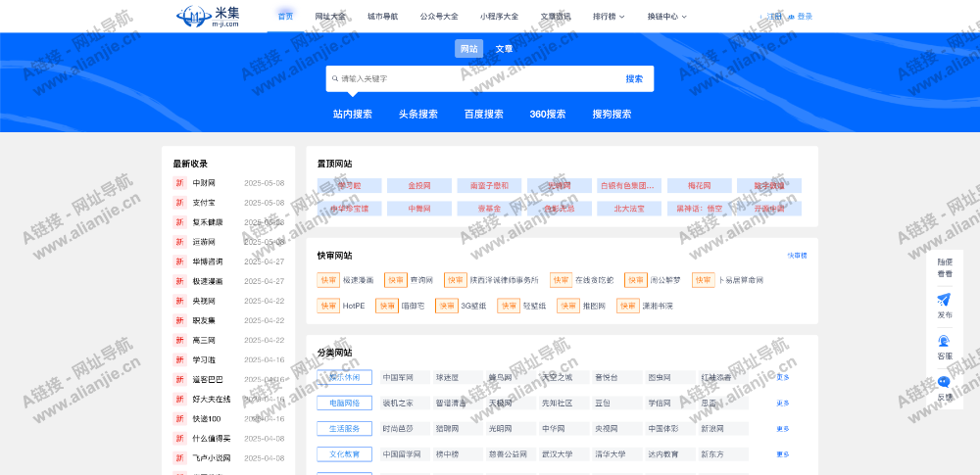
Task: Click the 金投网 pinned site link
Action: [x=419, y=185]
